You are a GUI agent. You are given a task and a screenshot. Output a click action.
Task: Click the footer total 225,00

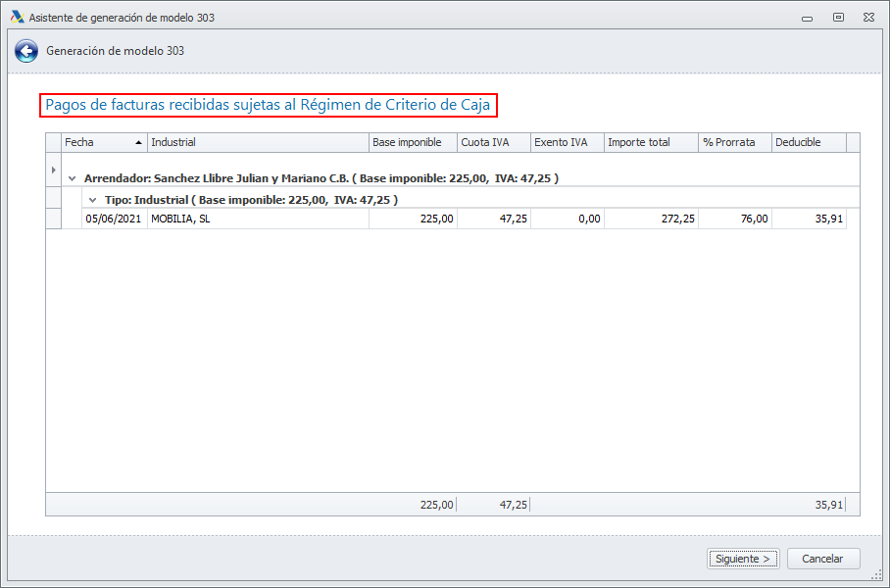point(436,505)
